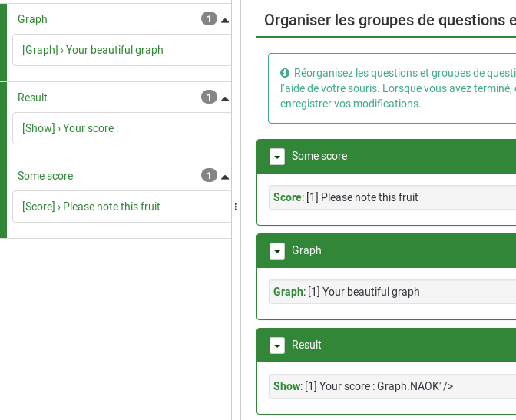Toggle the Graph panel dropdown button

(277, 251)
